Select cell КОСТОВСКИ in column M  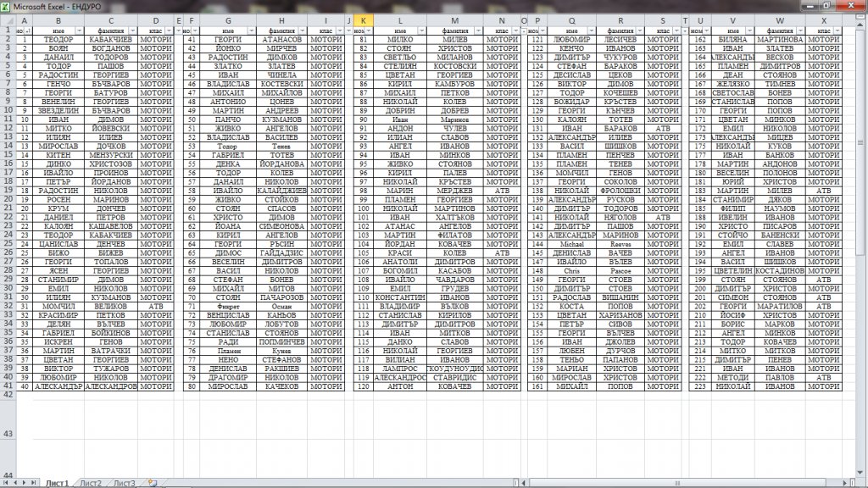coord(455,66)
